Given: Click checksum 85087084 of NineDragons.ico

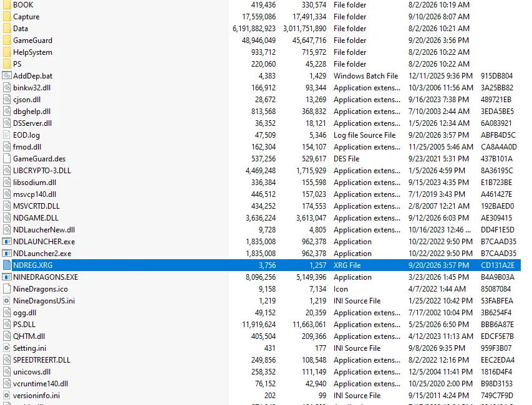Looking at the screenshot, I should point(496,289).
